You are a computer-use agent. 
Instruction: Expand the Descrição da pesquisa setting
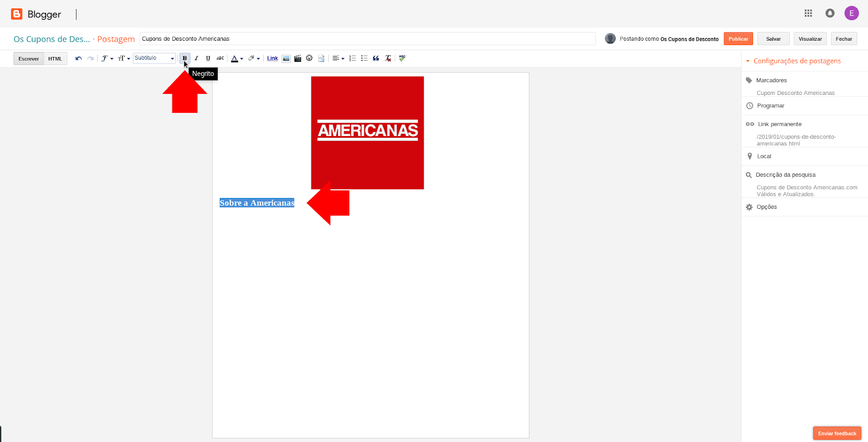coord(786,175)
